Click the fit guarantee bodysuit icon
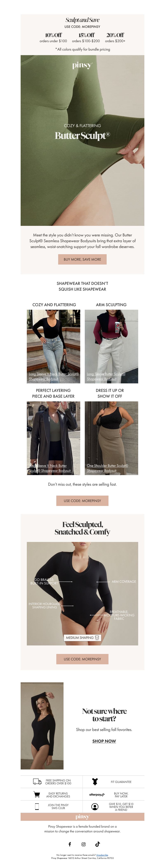Image resolution: width=165 pixels, height=868 pixels. pyautogui.click(x=95, y=781)
